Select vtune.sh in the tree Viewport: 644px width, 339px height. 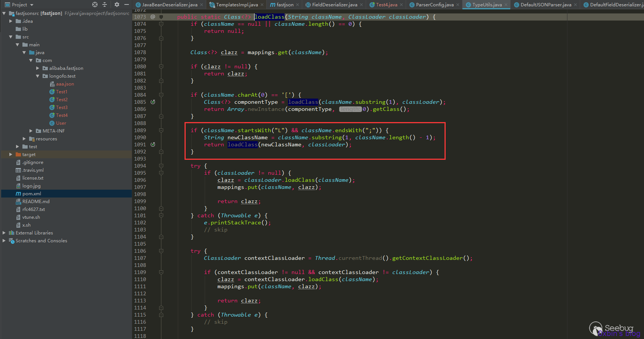[31, 217]
